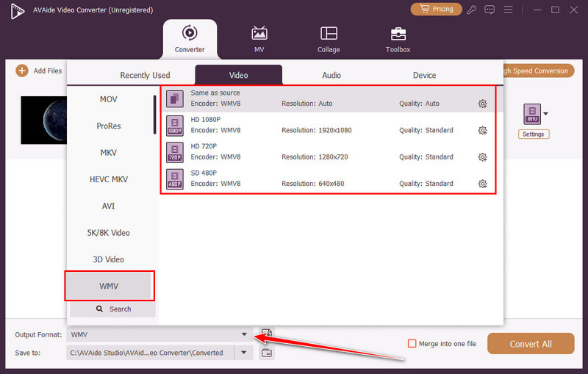This screenshot has width=588, height=374.
Task: Open custom settings gear for HD 1080P
Action: pos(482,131)
